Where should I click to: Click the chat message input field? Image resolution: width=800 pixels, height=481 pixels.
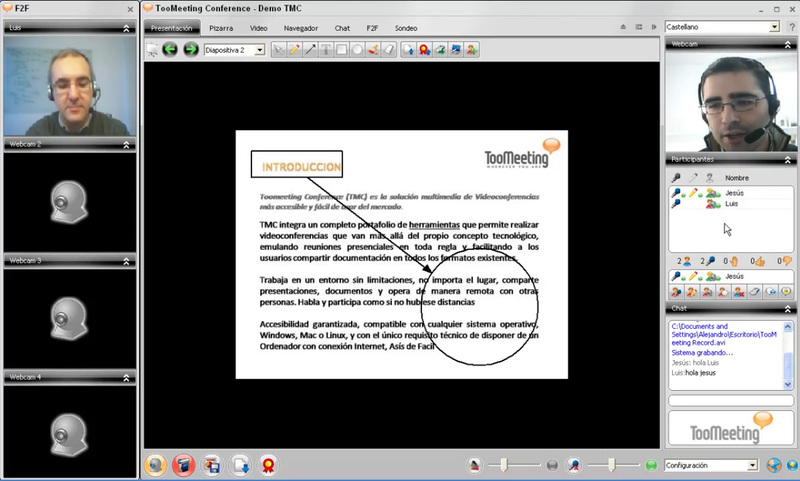(731, 401)
